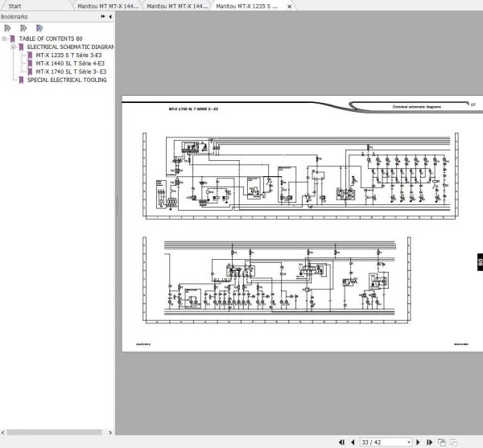Select the Manitou MT-X 1235 S tab
The image size is (483, 448).
(x=247, y=6)
